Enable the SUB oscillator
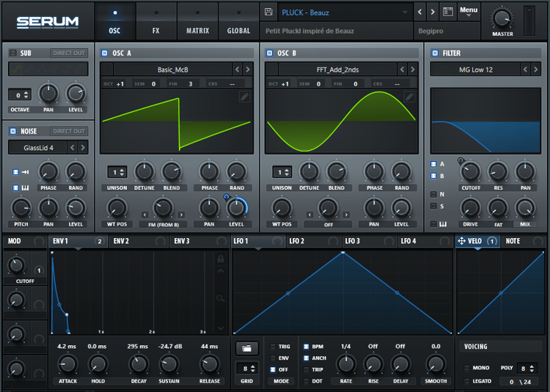The image size is (550, 392). click(x=13, y=53)
